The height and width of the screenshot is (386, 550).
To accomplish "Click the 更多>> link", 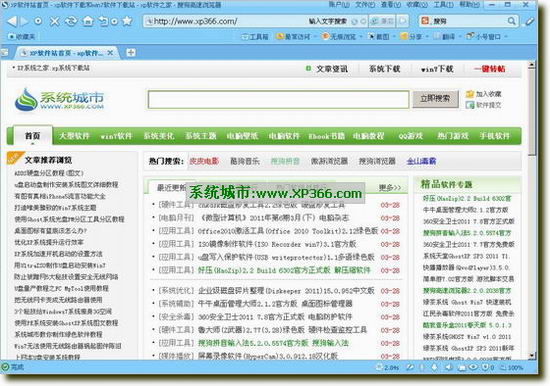I will [x=390, y=188].
